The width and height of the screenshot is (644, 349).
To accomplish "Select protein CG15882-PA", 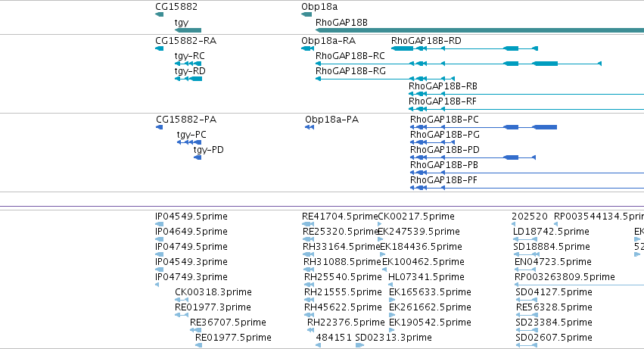I will point(186,120).
